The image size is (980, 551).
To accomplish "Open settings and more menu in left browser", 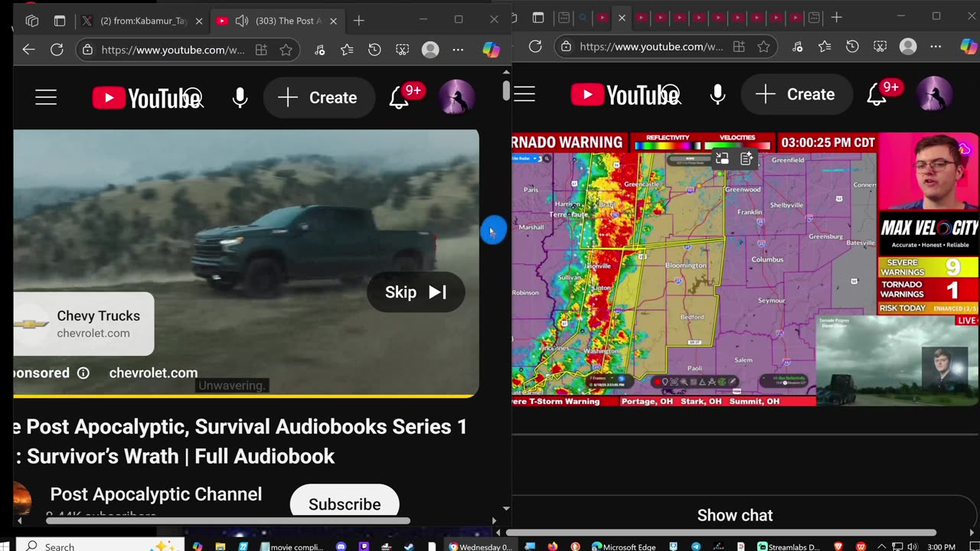I will pyautogui.click(x=458, y=50).
